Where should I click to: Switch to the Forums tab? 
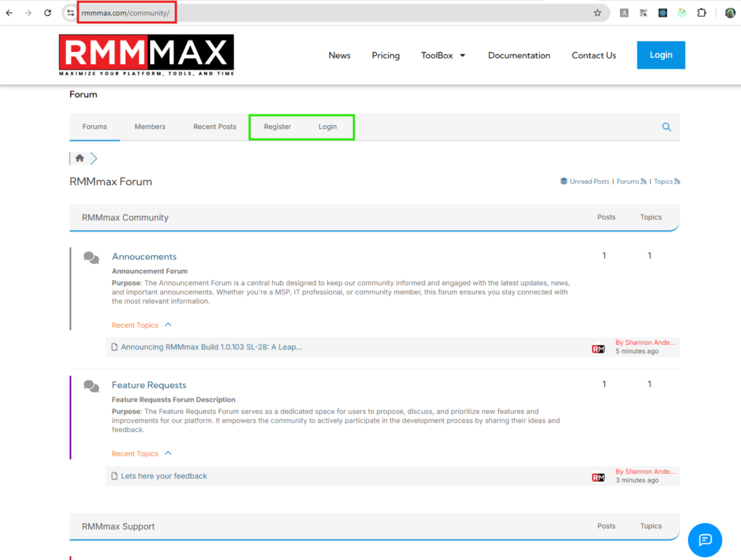click(95, 127)
